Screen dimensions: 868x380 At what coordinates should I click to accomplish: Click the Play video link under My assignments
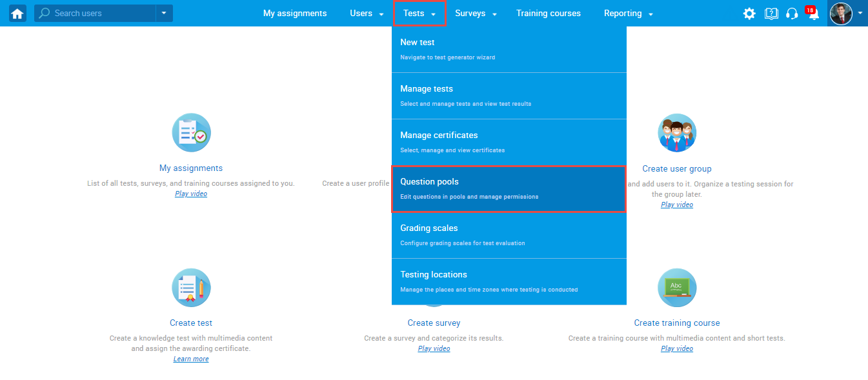[x=190, y=193]
